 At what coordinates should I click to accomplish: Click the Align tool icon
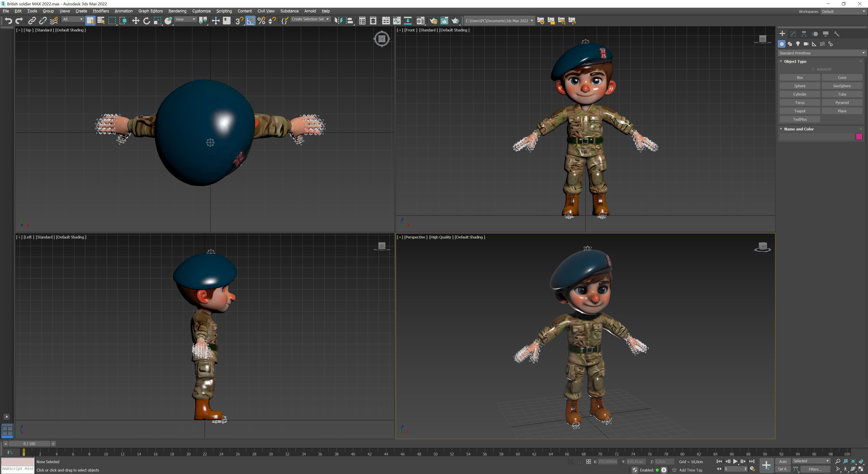coord(350,21)
